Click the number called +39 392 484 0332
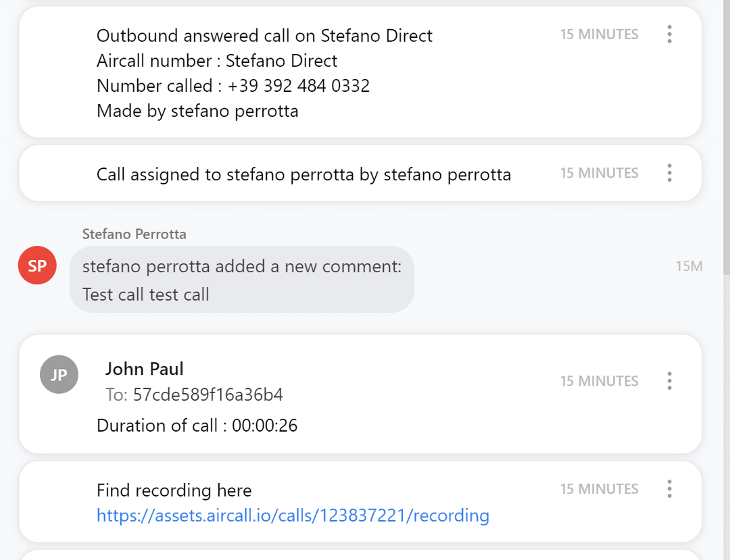730x560 pixels. [299, 86]
